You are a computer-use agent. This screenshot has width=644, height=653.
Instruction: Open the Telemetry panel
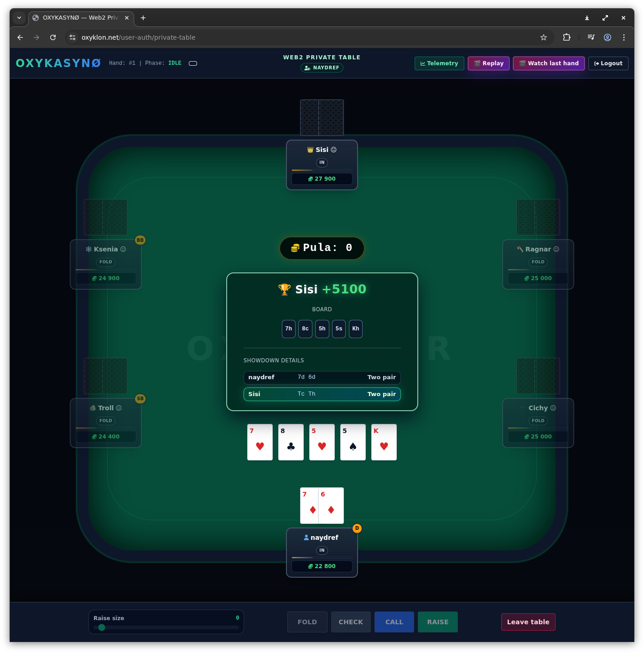tap(439, 63)
